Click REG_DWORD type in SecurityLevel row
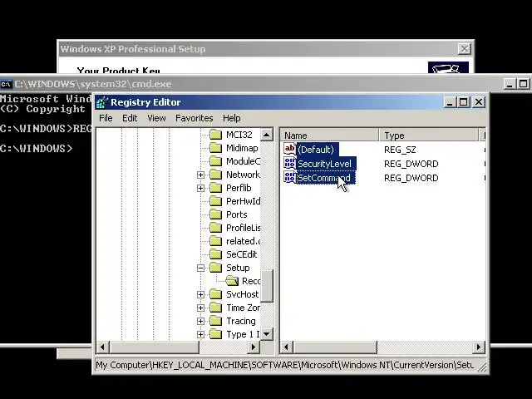The height and width of the screenshot is (399, 532). point(411,164)
